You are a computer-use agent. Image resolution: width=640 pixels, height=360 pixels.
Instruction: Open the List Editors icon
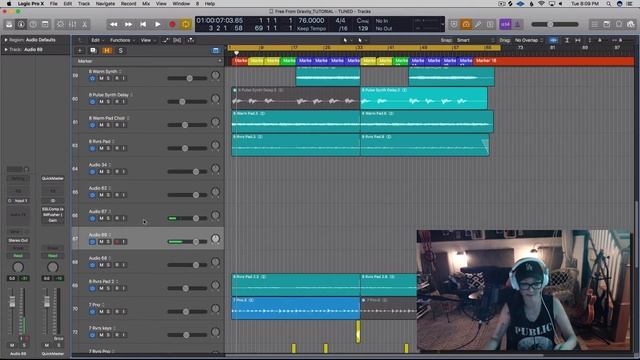click(x=594, y=24)
